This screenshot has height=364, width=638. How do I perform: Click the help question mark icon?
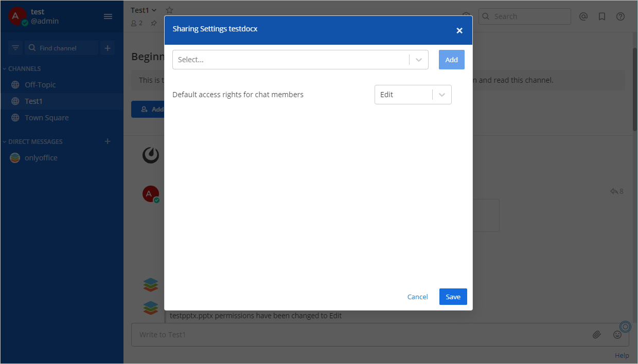[621, 16]
